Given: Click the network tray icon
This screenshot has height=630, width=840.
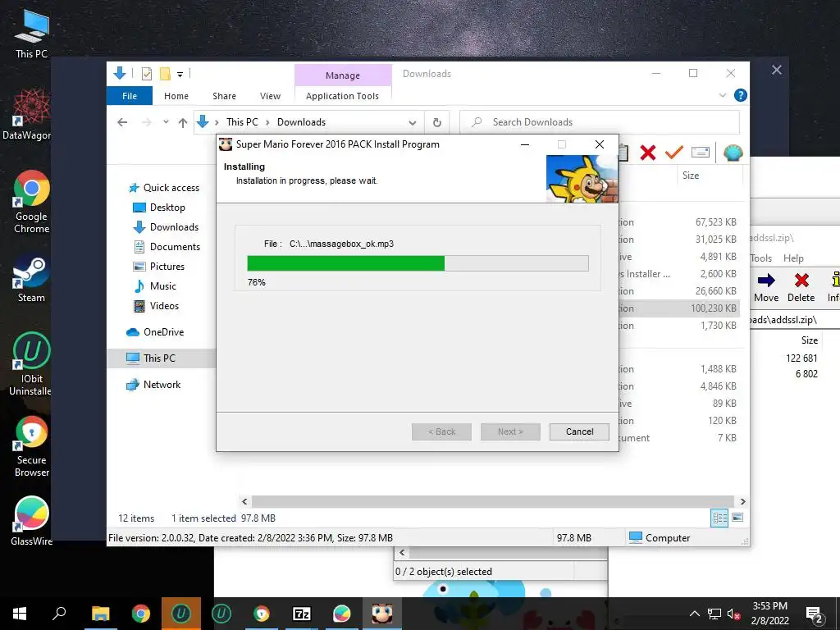Looking at the screenshot, I should [x=714, y=614].
